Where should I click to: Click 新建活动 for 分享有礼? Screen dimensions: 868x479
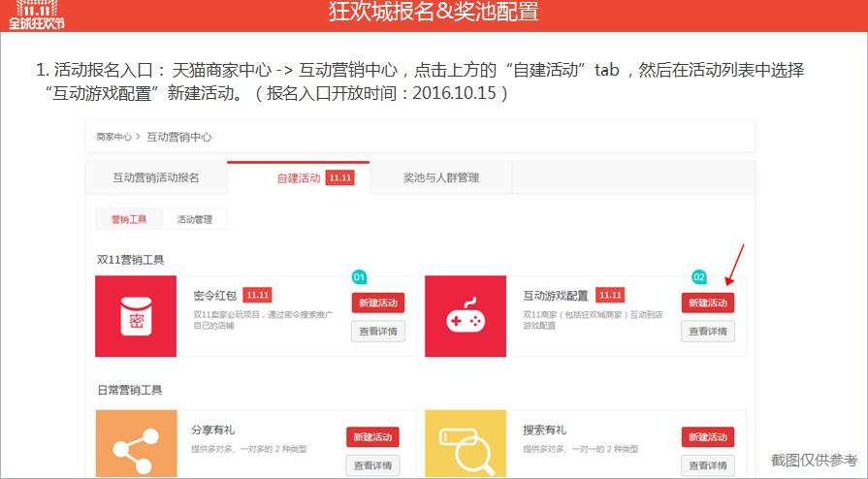tap(372, 437)
